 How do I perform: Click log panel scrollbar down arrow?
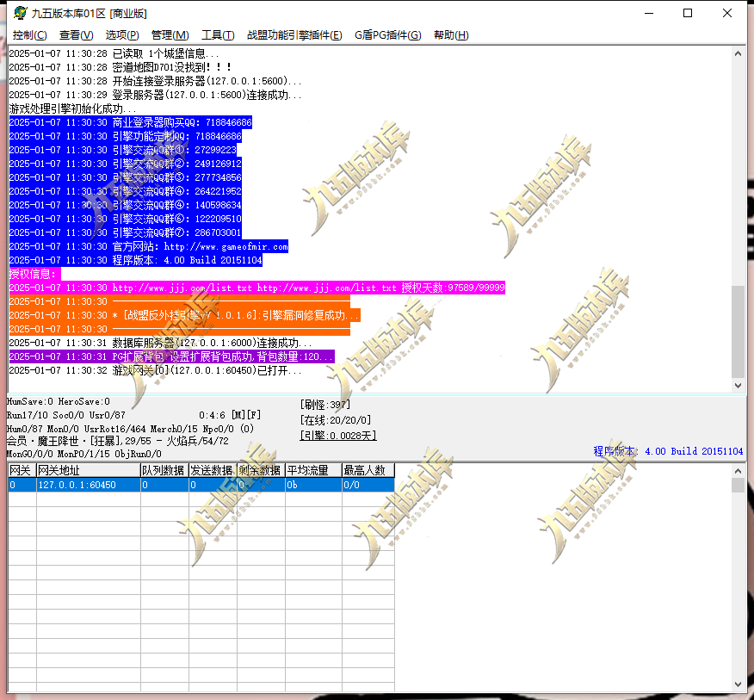(739, 386)
